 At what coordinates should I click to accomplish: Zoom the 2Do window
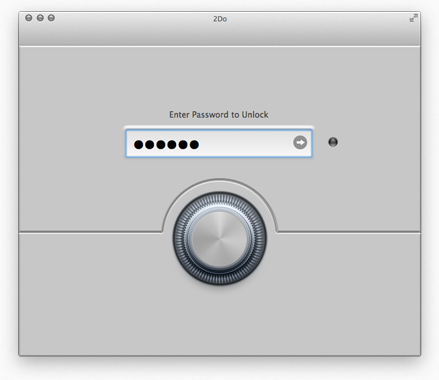click(x=51, y=18)
